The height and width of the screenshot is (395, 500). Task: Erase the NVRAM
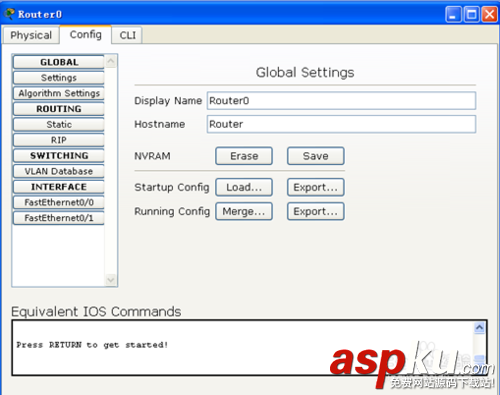(244, 156)
